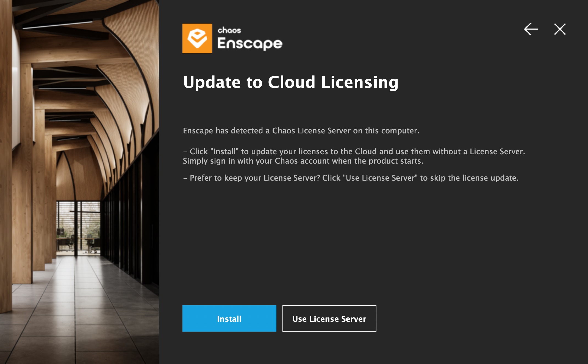Click the word Cloud in the title
The height and width of the screenshot is (364, 588).
(292, 82)
